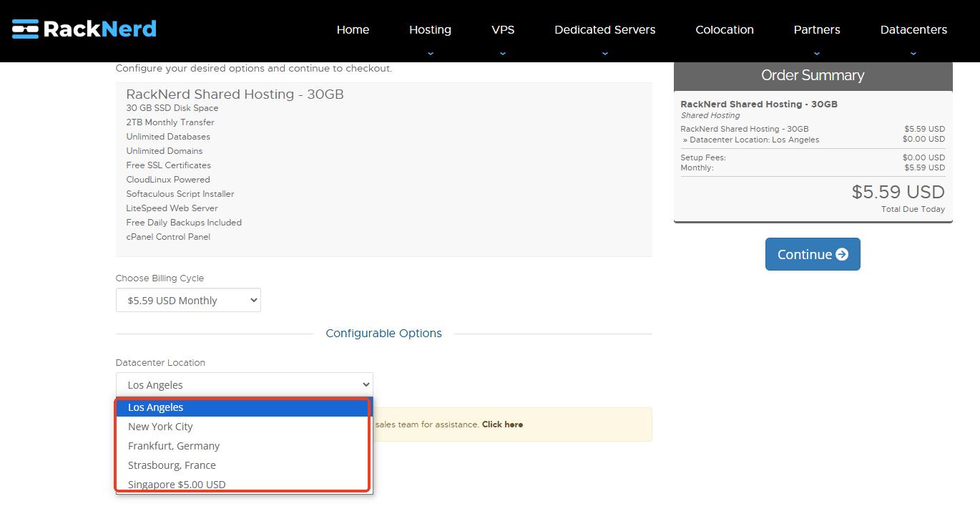Screen dimensions: 980x529
Task: Click the Partners menu label
Action: click(817, 29)
